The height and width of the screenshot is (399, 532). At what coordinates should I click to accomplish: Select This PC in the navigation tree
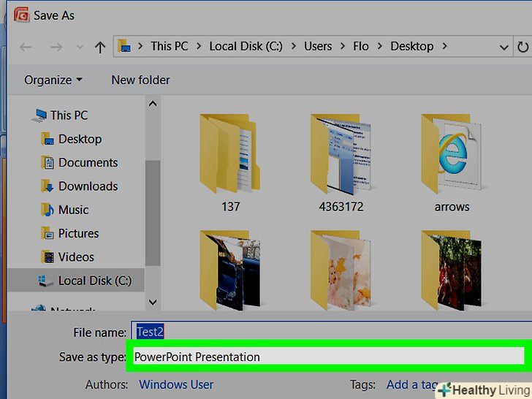point(69,115)
